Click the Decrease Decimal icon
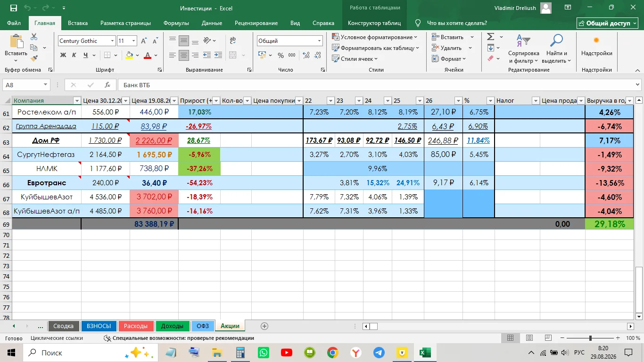The width and height of the screenshot is (644, 362). coord(317,56)
